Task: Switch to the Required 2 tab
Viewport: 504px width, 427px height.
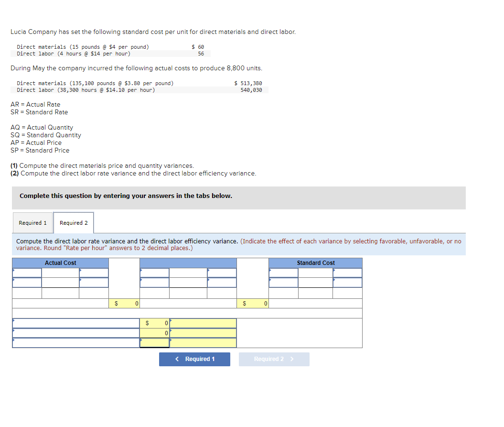Action: (x=73, y=222)
